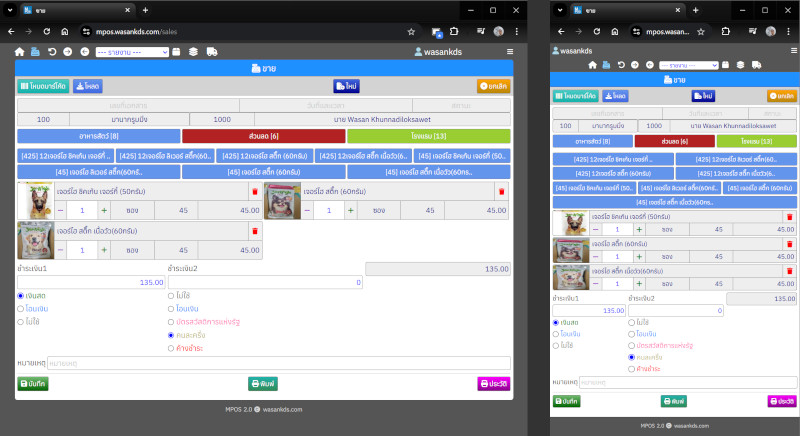The height and width of the screenshot is (436, 800).
Task: Switch to อาหารสัตว์ [8] category in left window
Action: [x=98, y=136]
